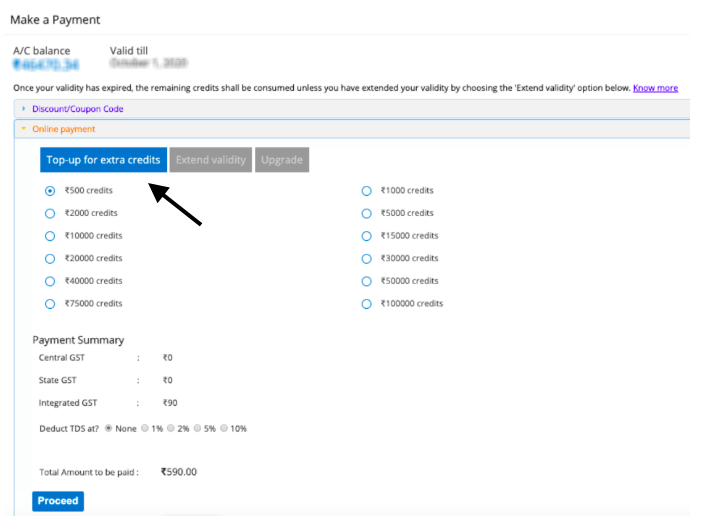Click the Make a Payment heading

point(55,20)
